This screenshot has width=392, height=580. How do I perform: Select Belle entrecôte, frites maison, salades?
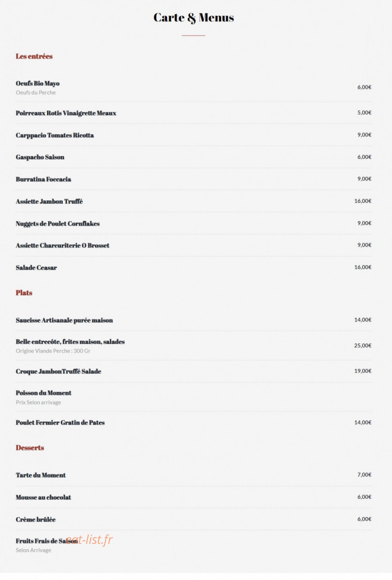pos(70,342)
